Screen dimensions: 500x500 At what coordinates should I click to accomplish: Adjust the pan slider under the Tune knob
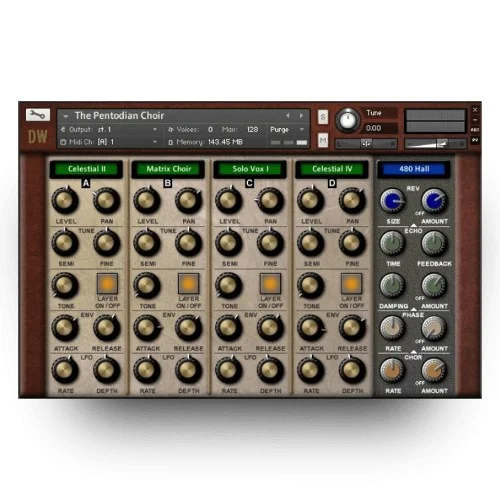366,144
